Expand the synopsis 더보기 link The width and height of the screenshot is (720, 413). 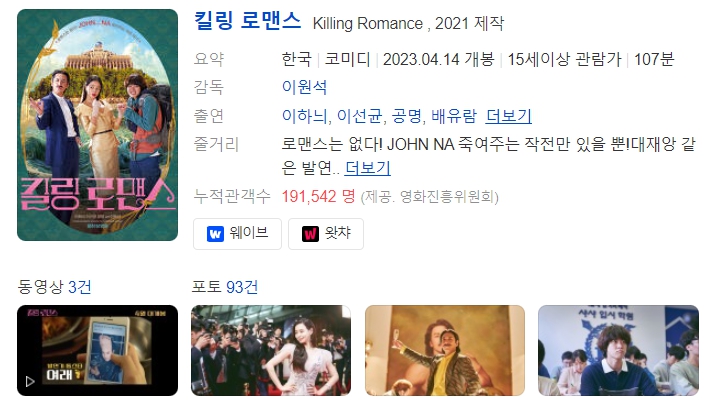(367, 168)
